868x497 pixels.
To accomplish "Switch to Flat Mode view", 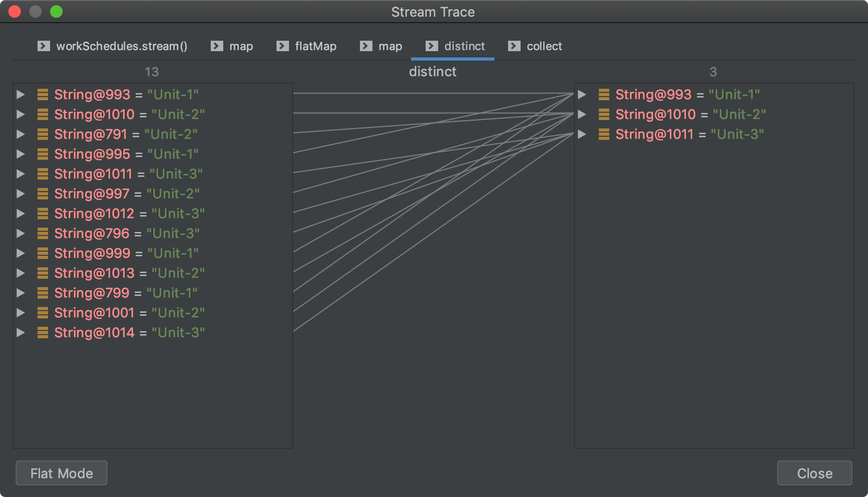I will 62,473.
